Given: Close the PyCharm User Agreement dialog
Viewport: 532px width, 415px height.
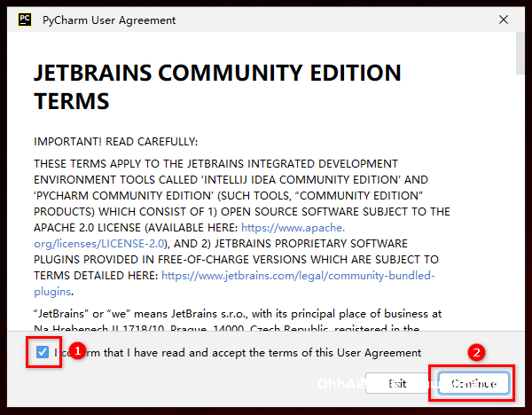Looking at the screenshot, I should tap(504, 20).
